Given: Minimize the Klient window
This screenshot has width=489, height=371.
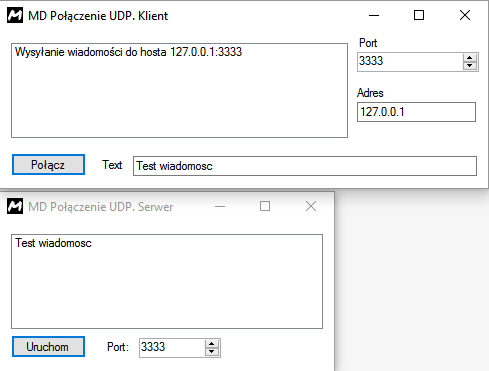Looking at the screenshot, I should pos(374,15).
